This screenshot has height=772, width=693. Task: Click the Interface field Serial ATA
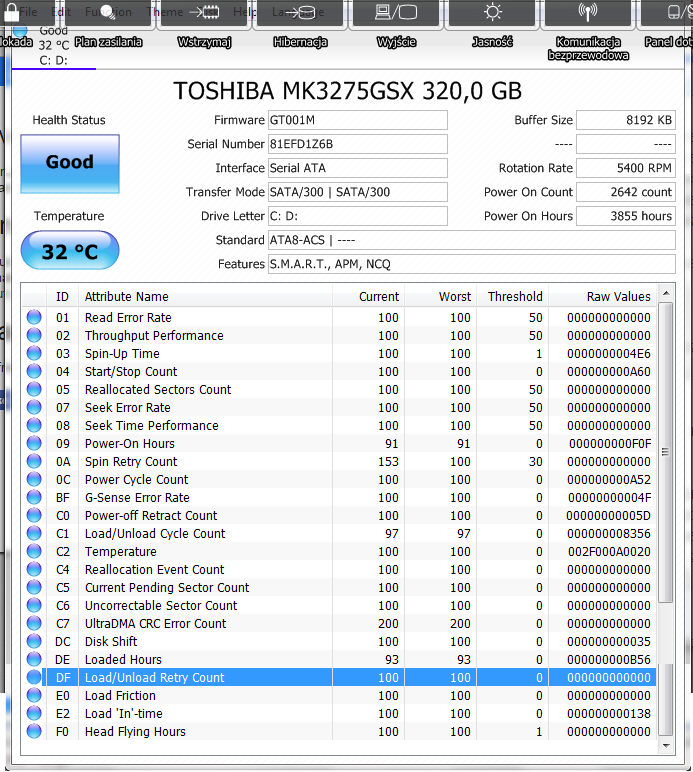pos(358,168)
